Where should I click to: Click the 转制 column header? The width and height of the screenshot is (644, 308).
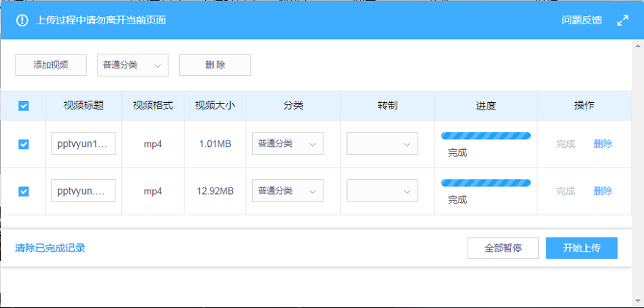coord(387,106)
